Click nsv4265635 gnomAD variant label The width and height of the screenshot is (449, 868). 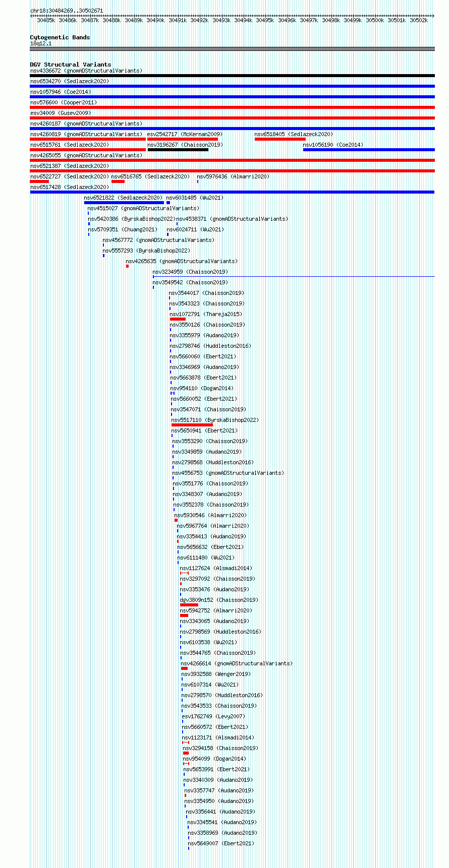click(x=182, y=261)
